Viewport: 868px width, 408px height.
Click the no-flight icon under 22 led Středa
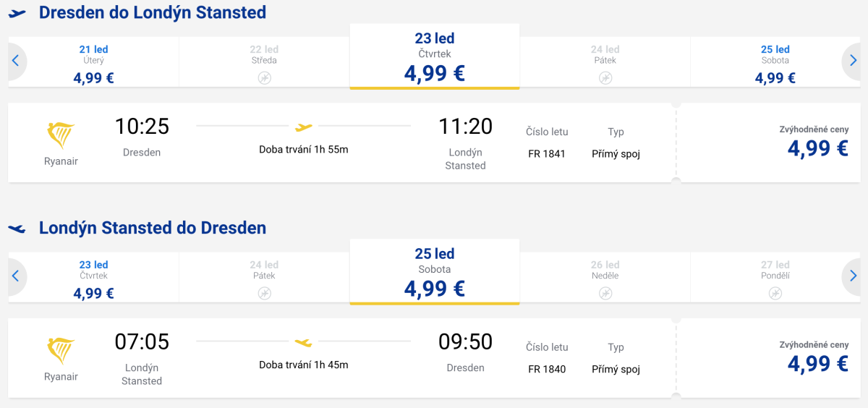(x=265, y=77)
